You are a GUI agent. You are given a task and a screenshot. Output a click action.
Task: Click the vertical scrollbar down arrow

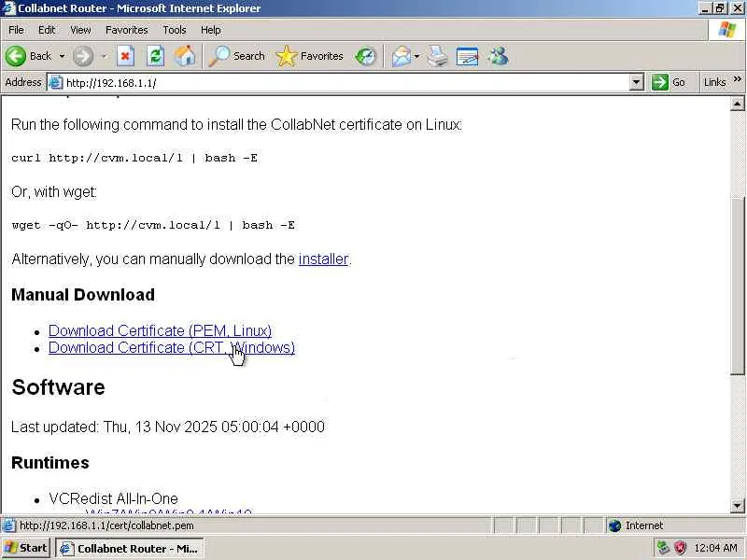click(737, 506)
